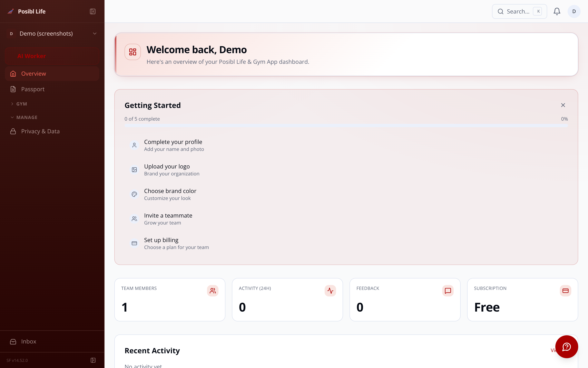This screenshot has height=368, width=588.
Task: Click Choose brand color step
Action: coord(346,194)
